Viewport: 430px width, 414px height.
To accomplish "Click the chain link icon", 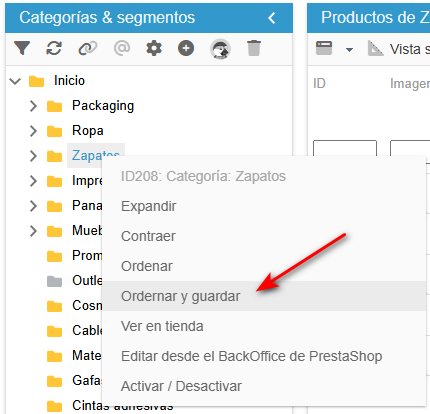I will (88, 49).
